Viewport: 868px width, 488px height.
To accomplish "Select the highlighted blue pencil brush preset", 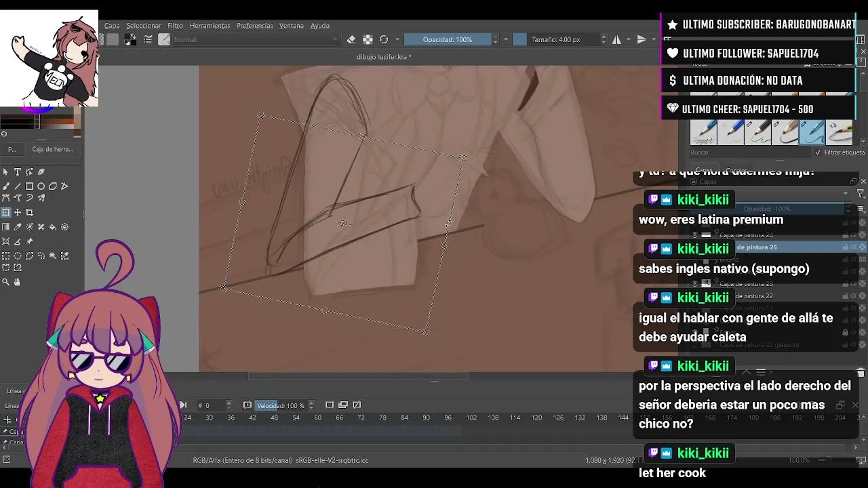I will pyautogui.click(x=812, y=132).
